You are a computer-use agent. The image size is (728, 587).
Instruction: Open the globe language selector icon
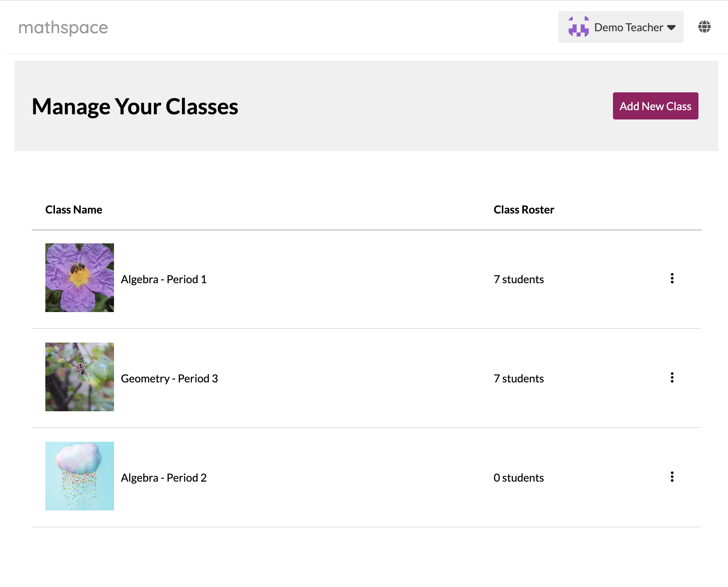click(704, 27)
